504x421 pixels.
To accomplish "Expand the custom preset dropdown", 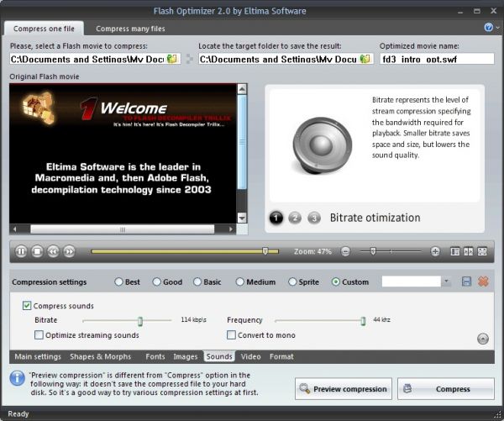I will (x=446, y=282).
